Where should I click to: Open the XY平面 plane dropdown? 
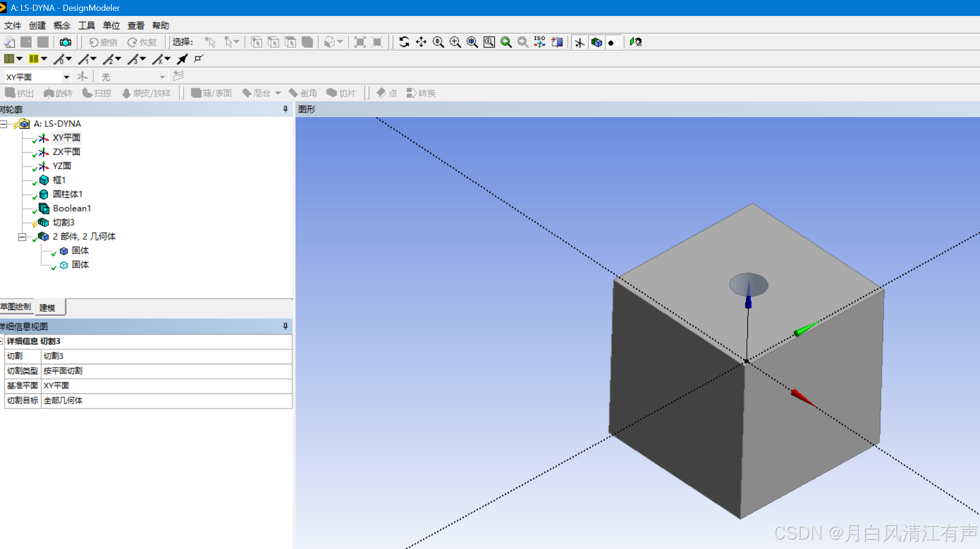coord(66,77)
